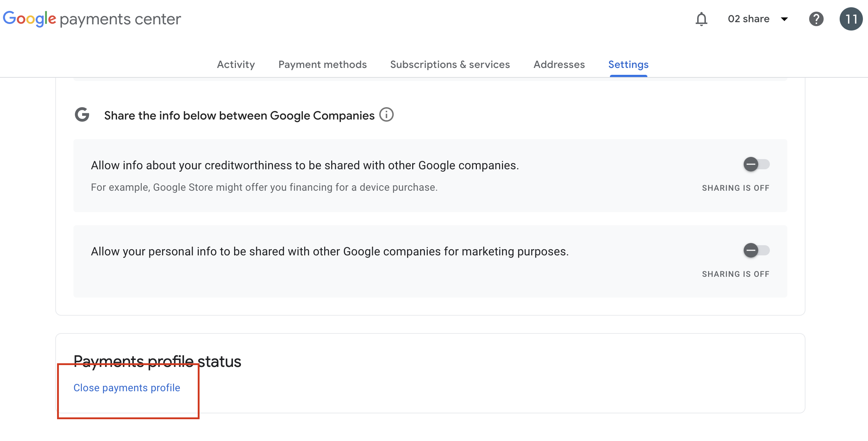The width and height of the screenshot is (868, 441).
Task: Switch to the Activity tab
Action: pos(236,64)
